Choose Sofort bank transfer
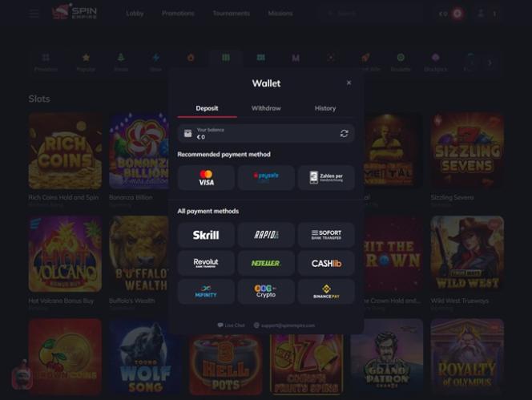The width and height of the screenshot is (532, 400). click(326, 235)
